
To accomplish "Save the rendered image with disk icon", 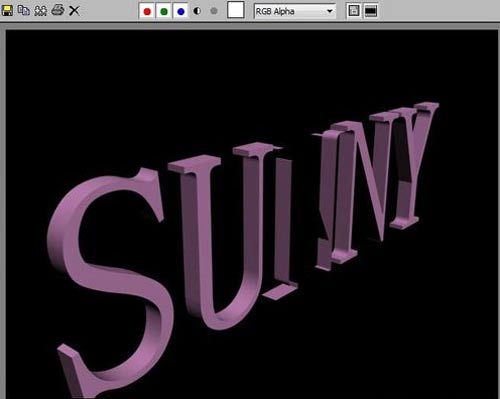I will pyautogui.click(x=7, y=11).
